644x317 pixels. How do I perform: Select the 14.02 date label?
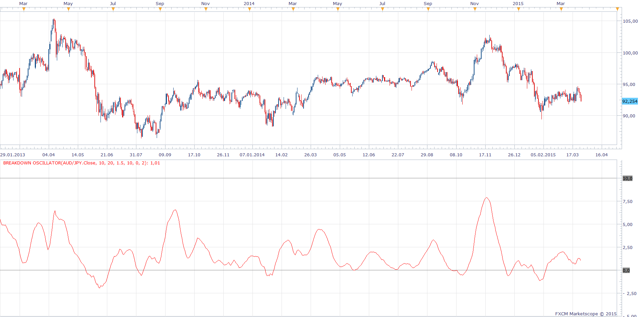coord(281,155)
